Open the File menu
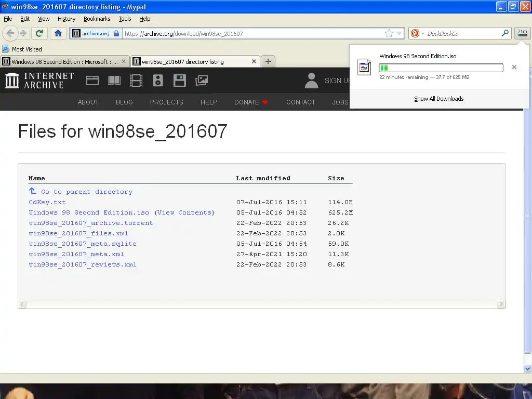Image resolution: width=532 pixels, height=399 pixels. click(x=8, y=19)
